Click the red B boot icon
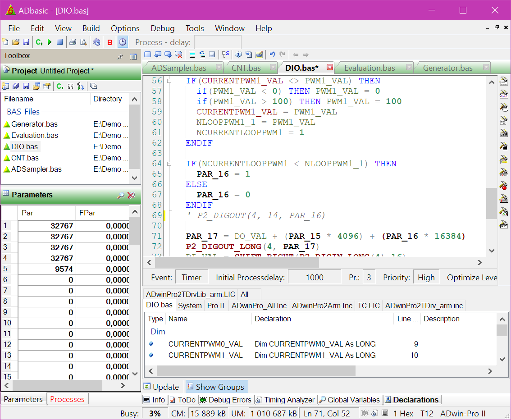 110,42
